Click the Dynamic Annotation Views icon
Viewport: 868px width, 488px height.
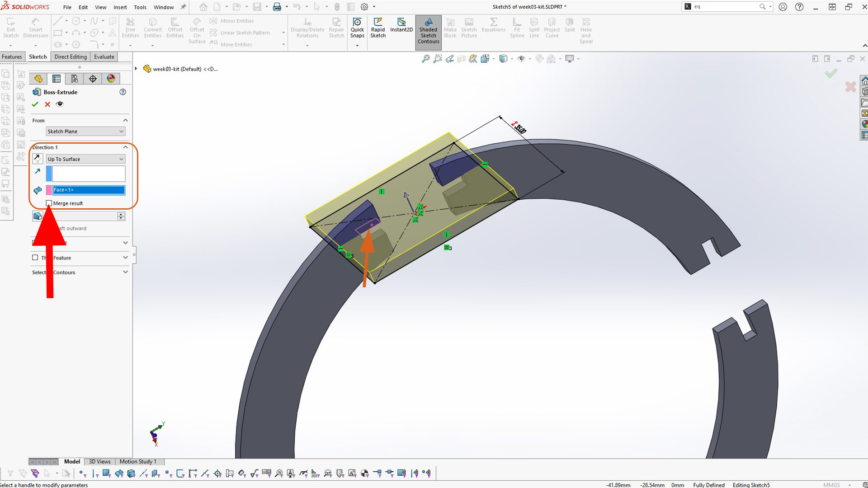(x=473, y=59)
